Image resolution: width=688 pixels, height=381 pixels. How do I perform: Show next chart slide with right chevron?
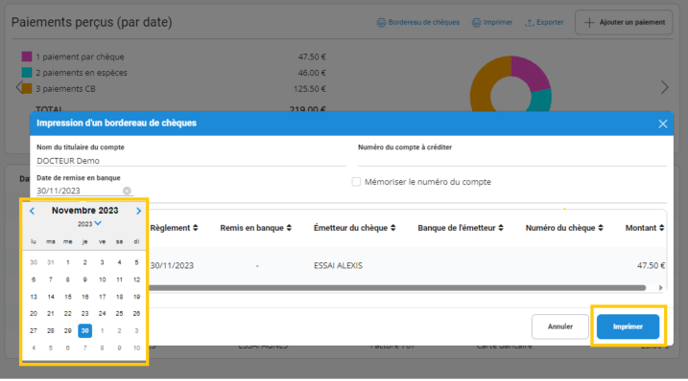click(x=664, y=87)
